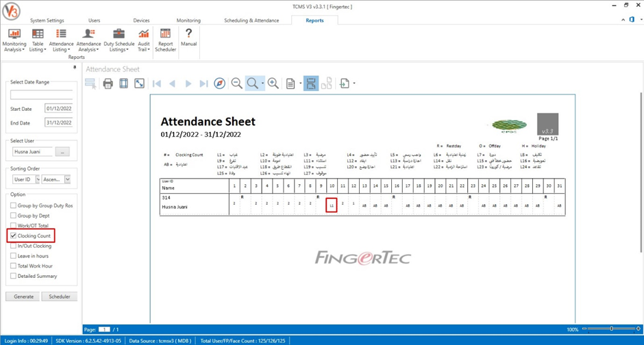Click the Husna Juani user field
This screenshot has height=345, width=644.
(x=32, y=152)
